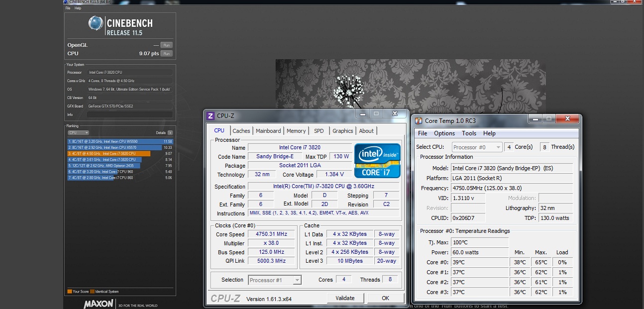The image size is (644, 309).
Task: Switch to the Caches tab in CPU-Z
Action: [241, 131]
